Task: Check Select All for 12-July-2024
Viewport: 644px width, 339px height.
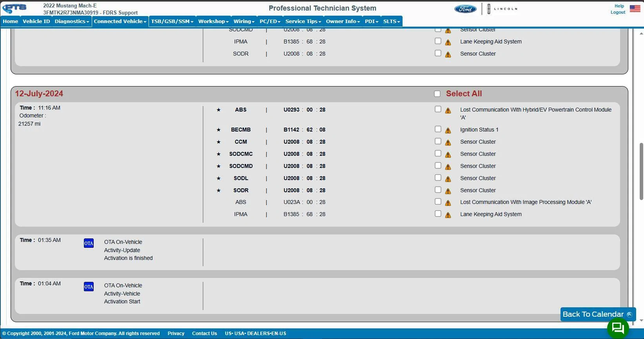Action: click(437, 94)
